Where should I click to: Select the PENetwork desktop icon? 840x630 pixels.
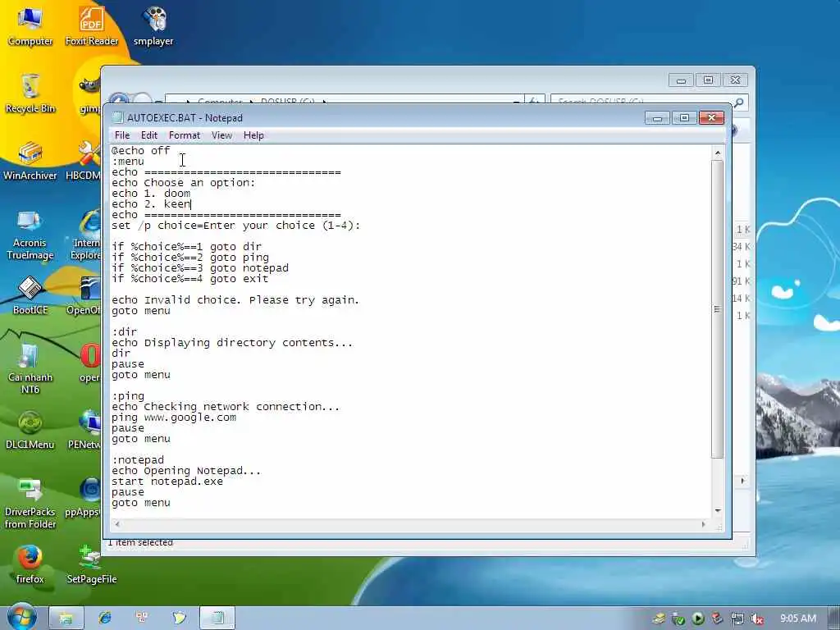click(x=84, y=430)
